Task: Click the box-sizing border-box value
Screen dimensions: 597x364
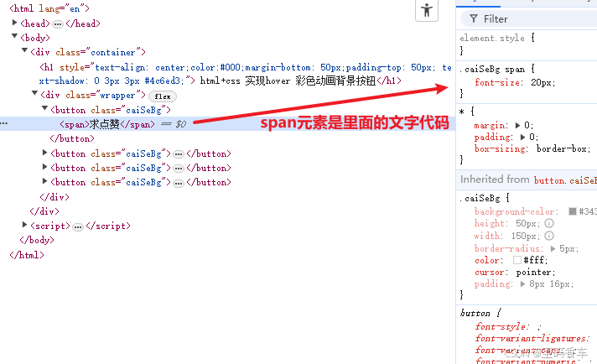Action: (562, 149)
